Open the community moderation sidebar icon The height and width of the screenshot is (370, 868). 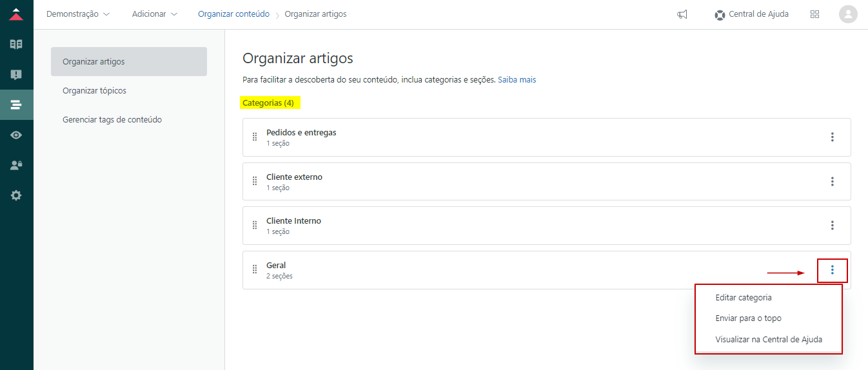coord(16,75)
